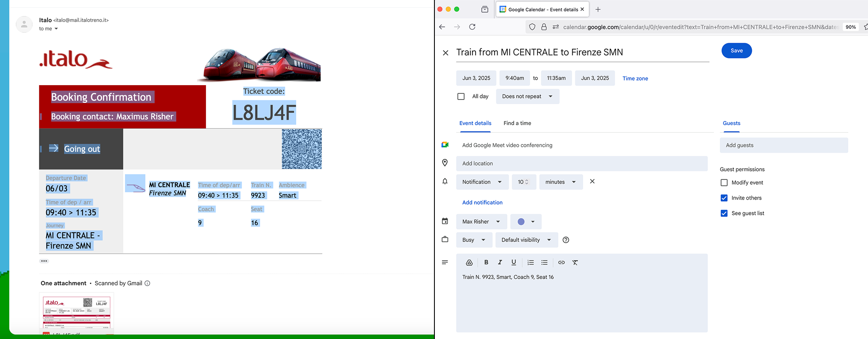This screenshot has width=868, height=339.
Task: Insert a bulleted list in description
Action: (x=545, y=262)
